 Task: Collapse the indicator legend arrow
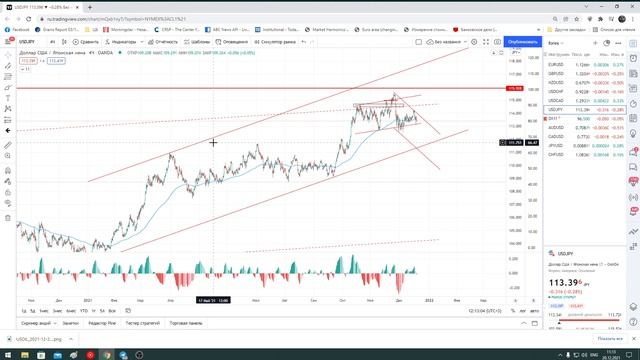click(x=25, y=69)
